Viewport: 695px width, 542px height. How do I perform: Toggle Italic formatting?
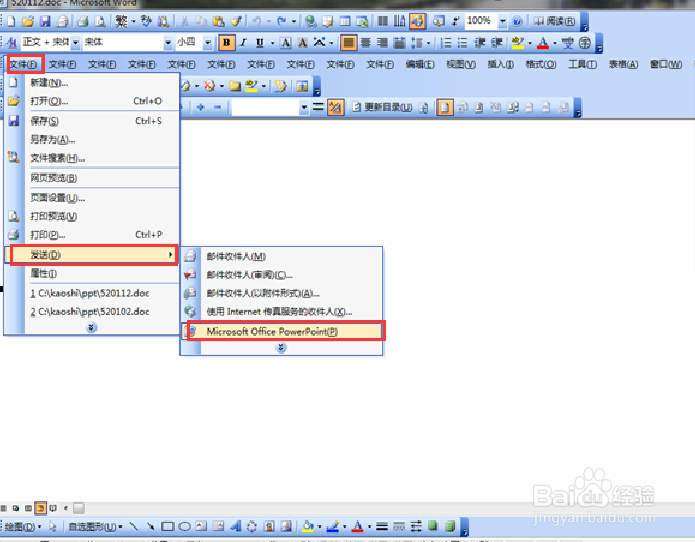coord(243,43)
